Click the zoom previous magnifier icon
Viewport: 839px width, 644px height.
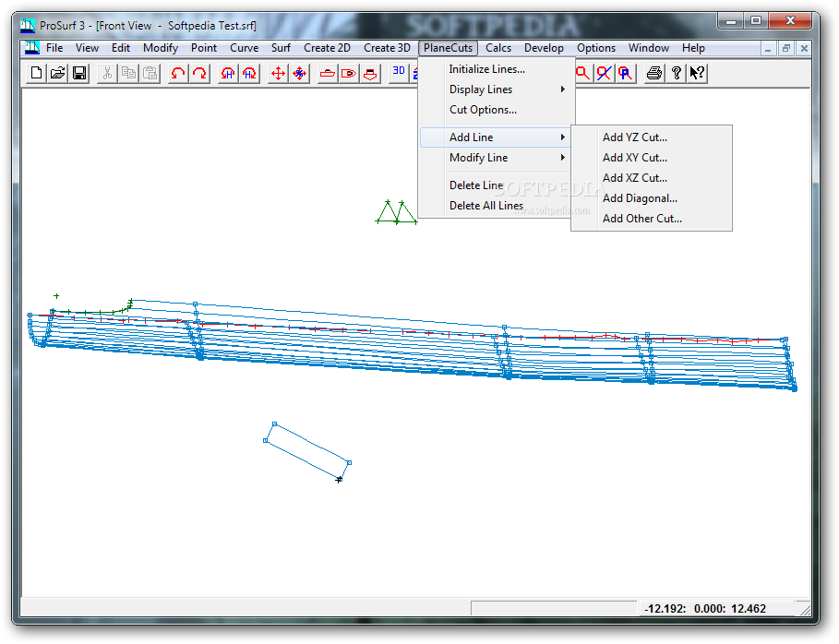[x=626, y=73]
